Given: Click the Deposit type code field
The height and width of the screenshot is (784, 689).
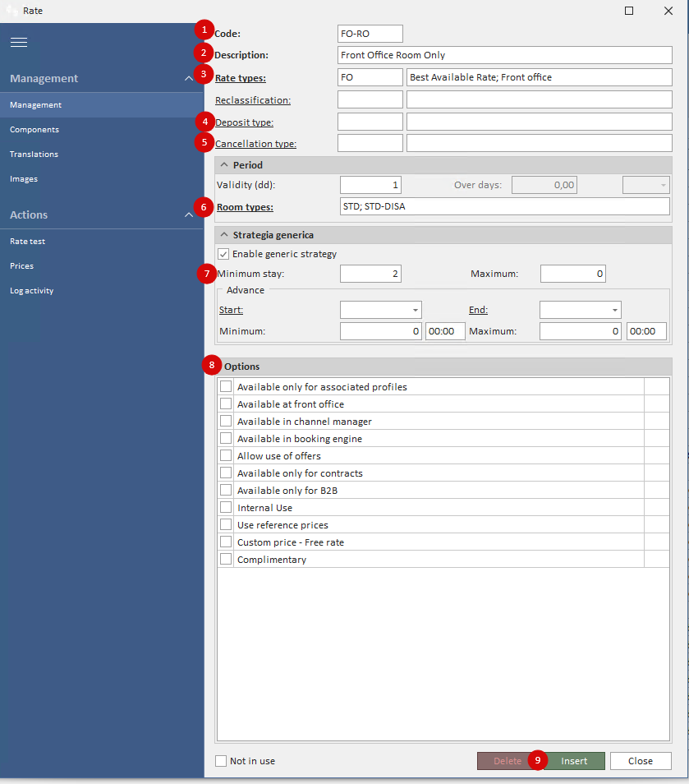Looking at the screenshot, I should click(370, 122).
